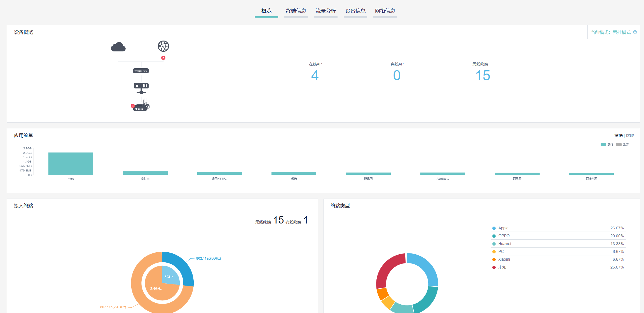Click the AC controller device icon
644x313 pixels.
click(x=141, y=88)
